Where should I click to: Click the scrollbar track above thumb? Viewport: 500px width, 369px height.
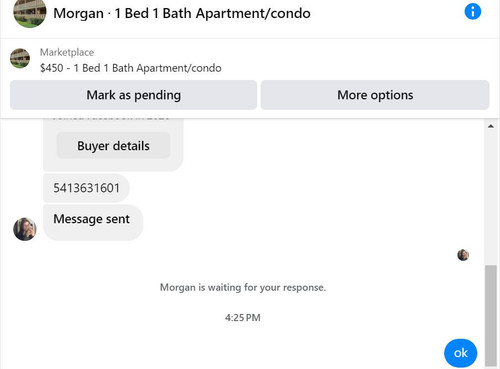[491, 197]
